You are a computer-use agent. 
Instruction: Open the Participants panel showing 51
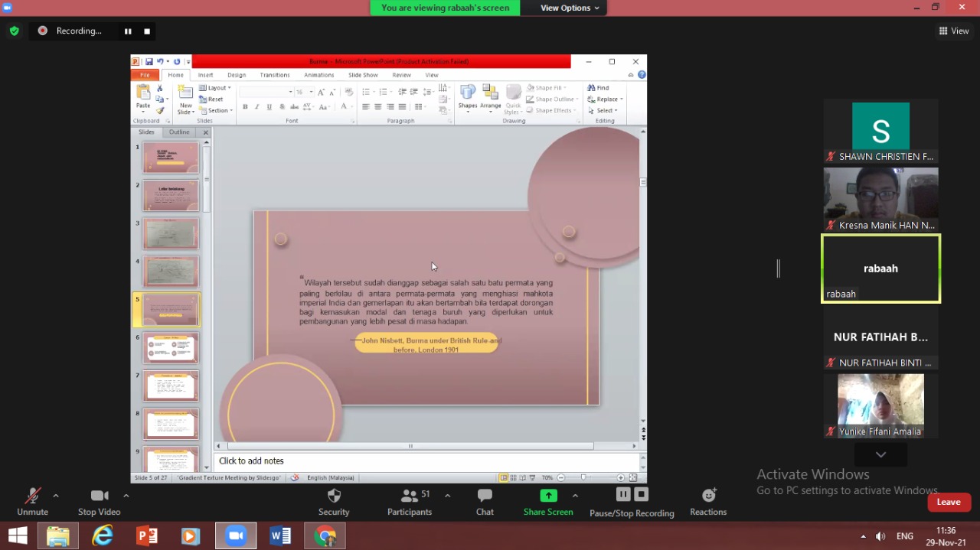410,502
